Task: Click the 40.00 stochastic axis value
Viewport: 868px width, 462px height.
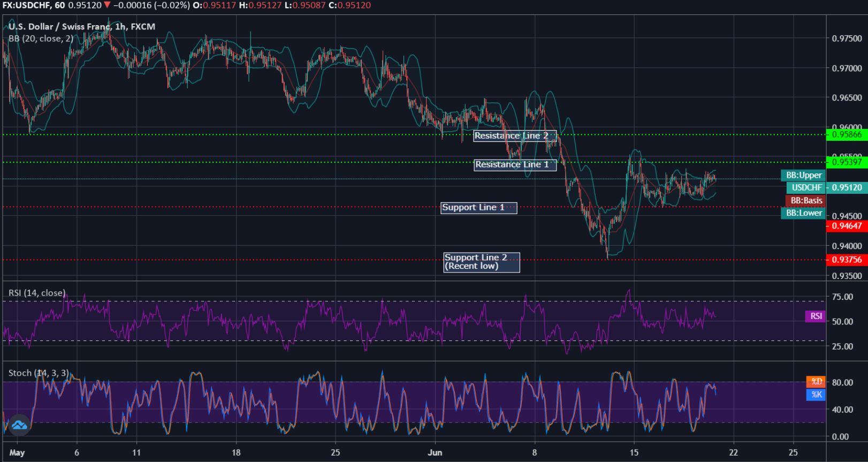Action: pyautogui.click(x=843, y=410)
